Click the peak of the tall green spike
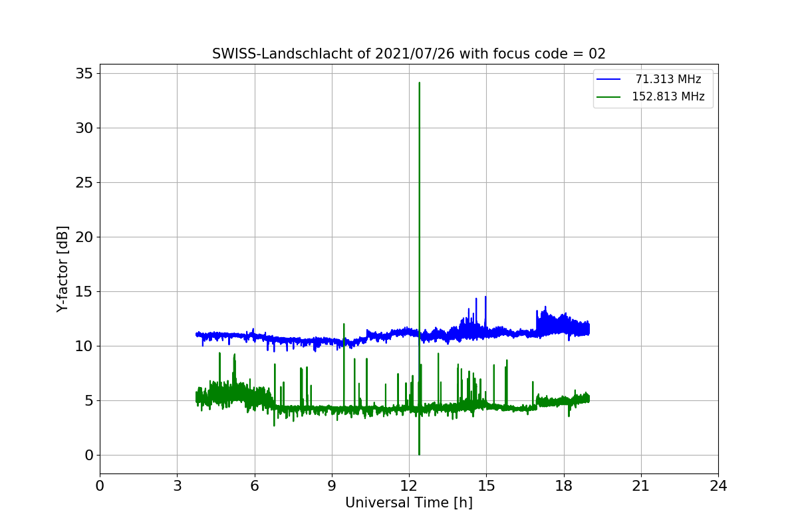Image resolution: width=798 pixels, height=532 pixels. 419,82
